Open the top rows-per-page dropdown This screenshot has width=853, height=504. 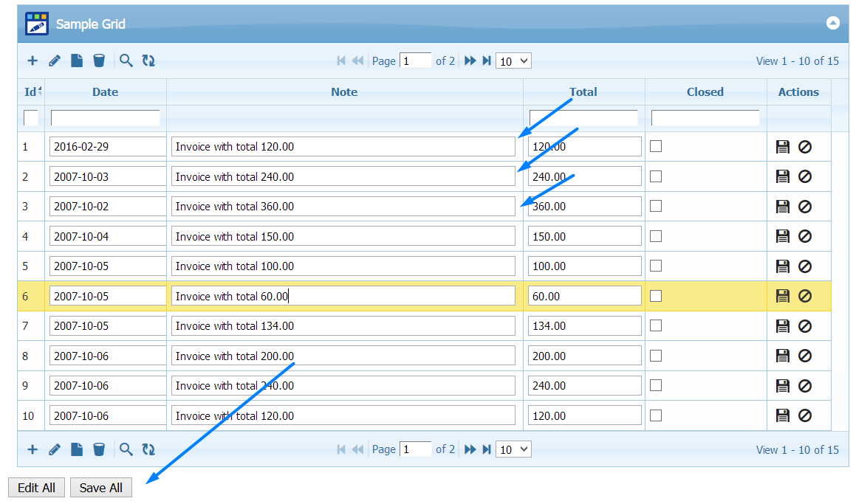513,61
